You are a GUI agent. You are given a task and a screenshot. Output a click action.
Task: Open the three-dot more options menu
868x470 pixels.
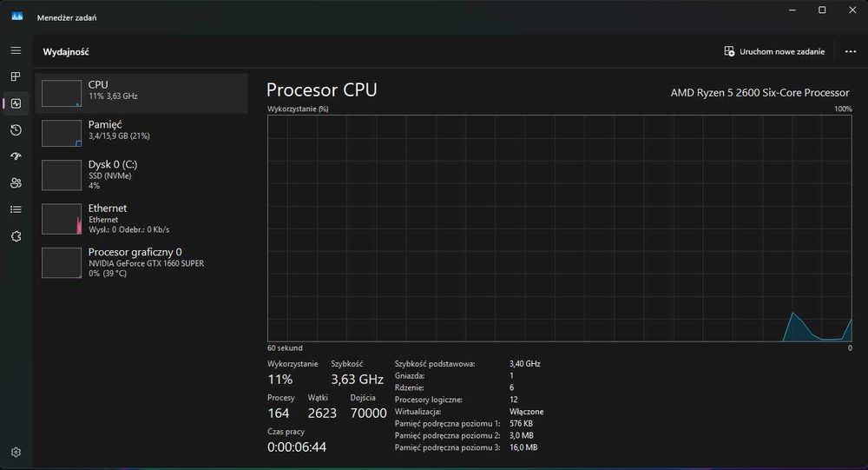pos(851,51)
